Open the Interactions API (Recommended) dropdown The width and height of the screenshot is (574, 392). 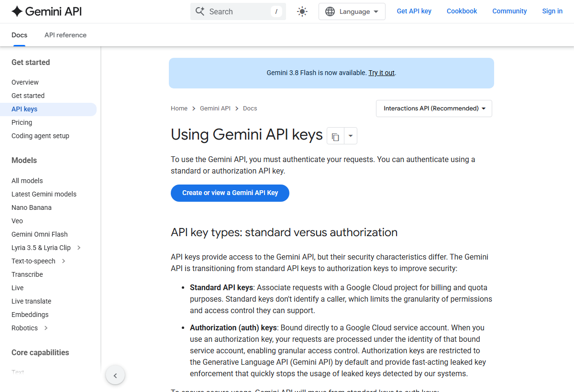coord(434,109)
